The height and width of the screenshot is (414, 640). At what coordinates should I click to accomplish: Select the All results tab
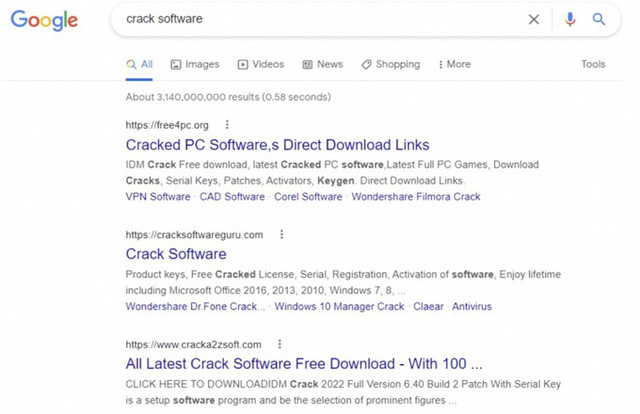tap(139, 64)
